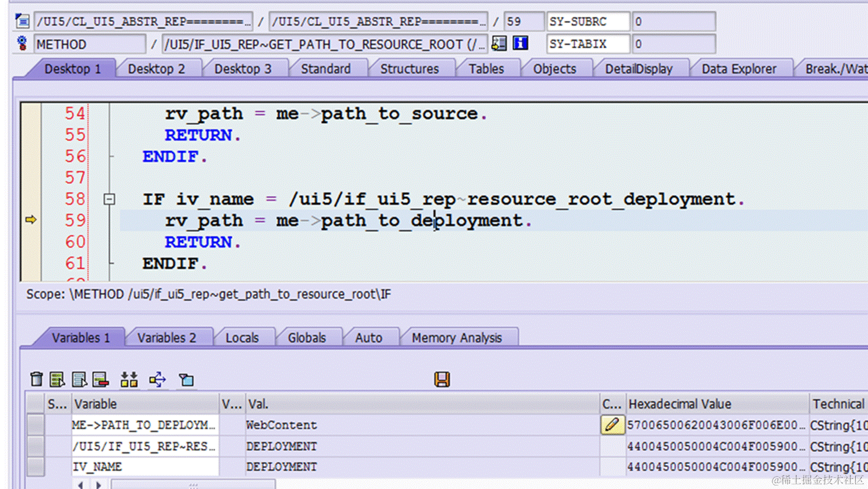Select the IV_NAME variable cell

[x=145, y=467]
